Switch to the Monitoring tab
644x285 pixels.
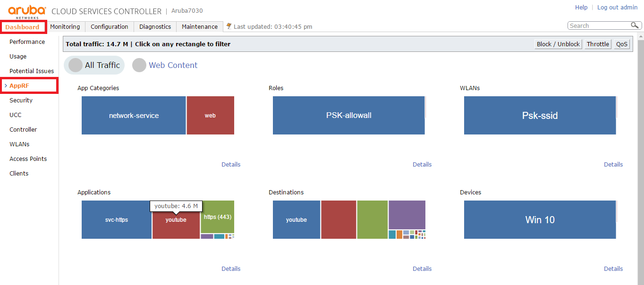tap(65, 26)
